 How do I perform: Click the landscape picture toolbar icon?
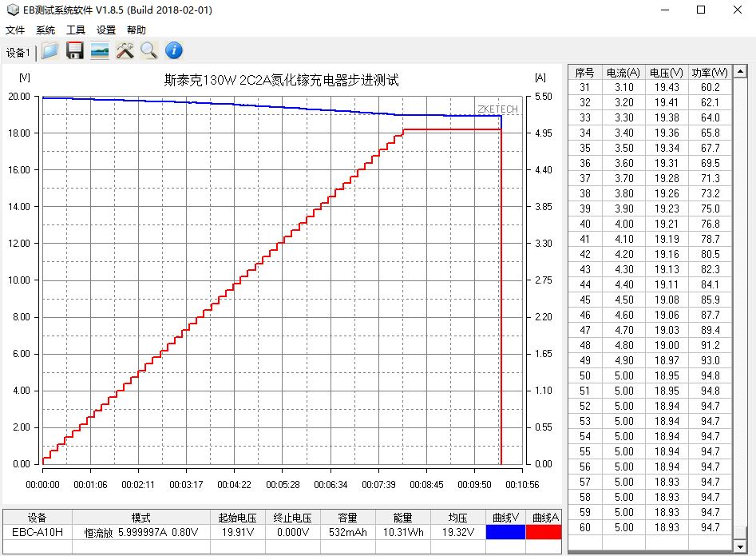(x=100, y=51)
